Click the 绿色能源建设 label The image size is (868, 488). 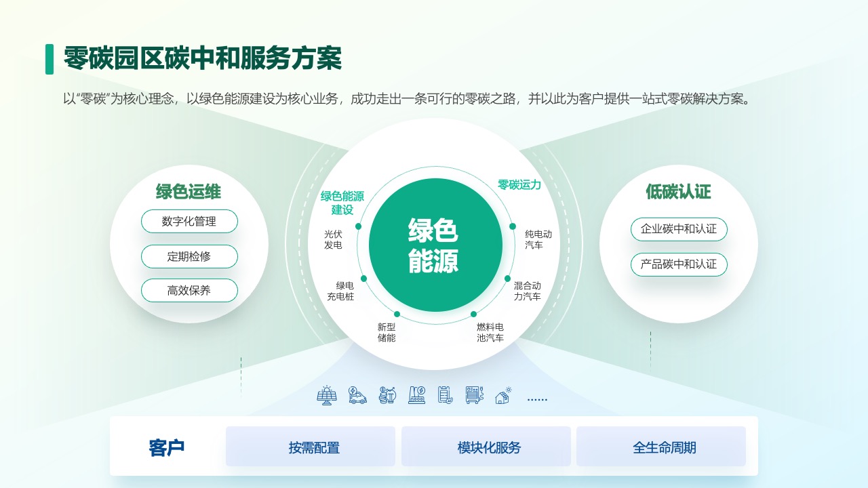(342, 203)
